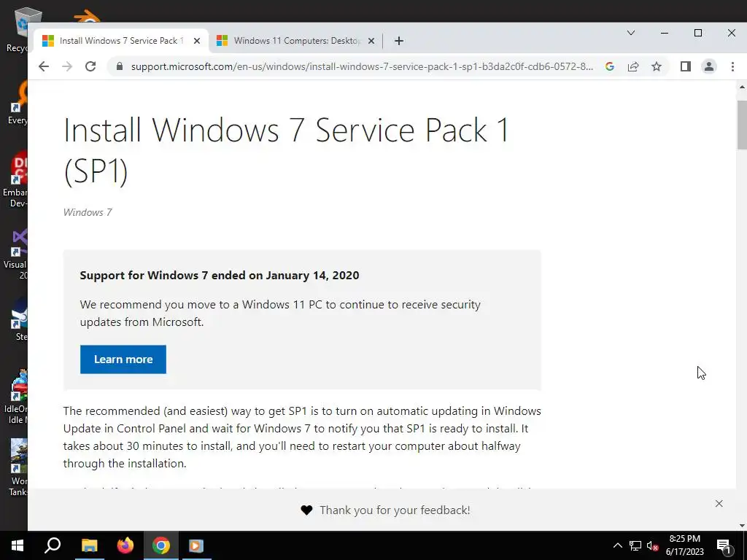Open the Google Translate icon in address bar
Viewport: 747px width, 560px height.
tap(610, 66)
